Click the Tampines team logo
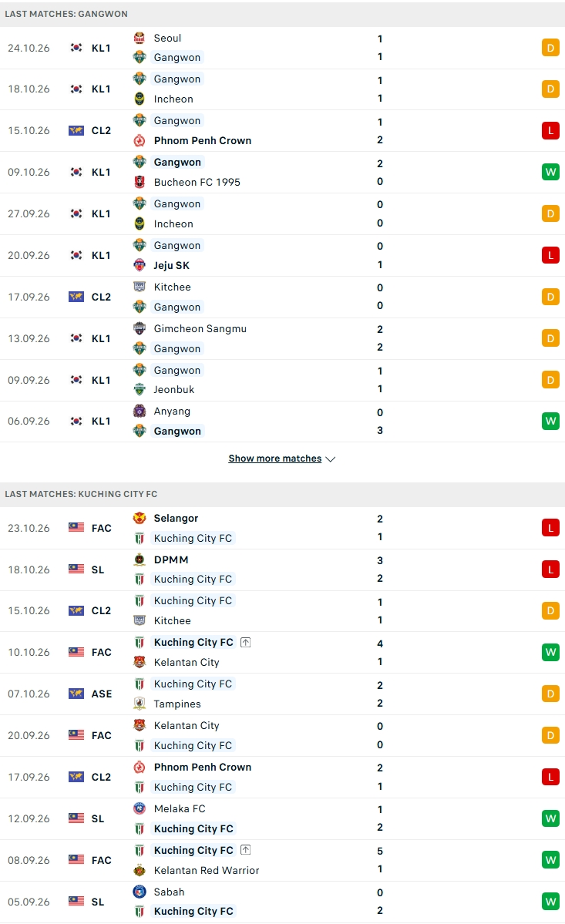This screenshot has width=565, height=924. pyautogui.click(x=140, y=704)
